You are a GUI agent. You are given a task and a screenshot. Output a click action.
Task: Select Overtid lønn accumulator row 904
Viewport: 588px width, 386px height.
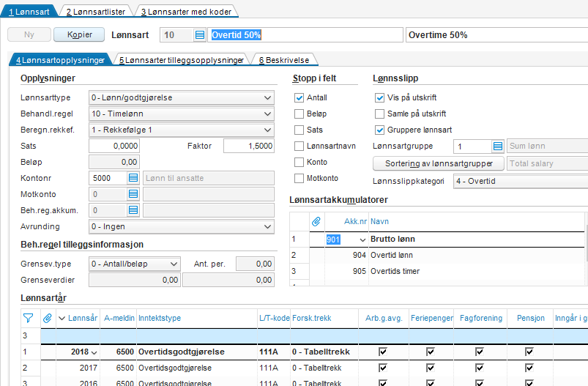tap(437, 255)
